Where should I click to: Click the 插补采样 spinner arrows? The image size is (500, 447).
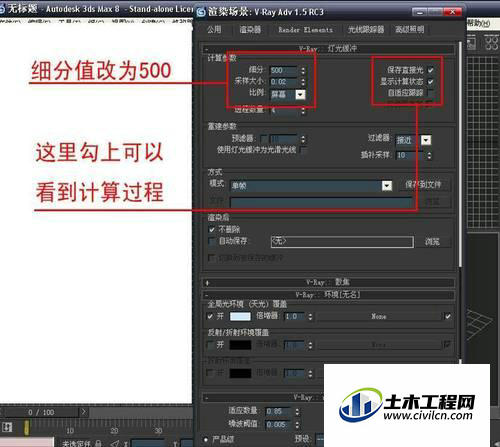coord(429,155)
